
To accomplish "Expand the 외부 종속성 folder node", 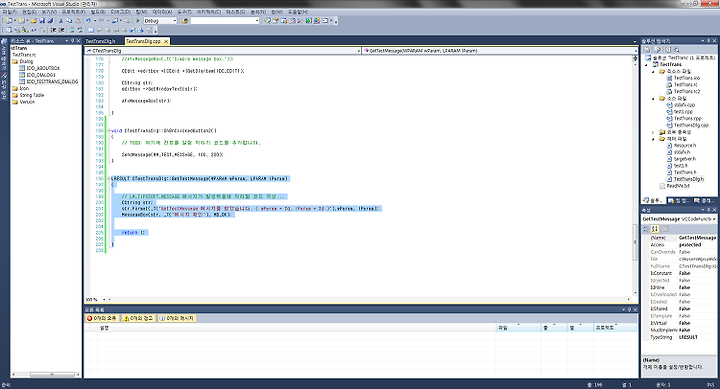I will (653, 132).
